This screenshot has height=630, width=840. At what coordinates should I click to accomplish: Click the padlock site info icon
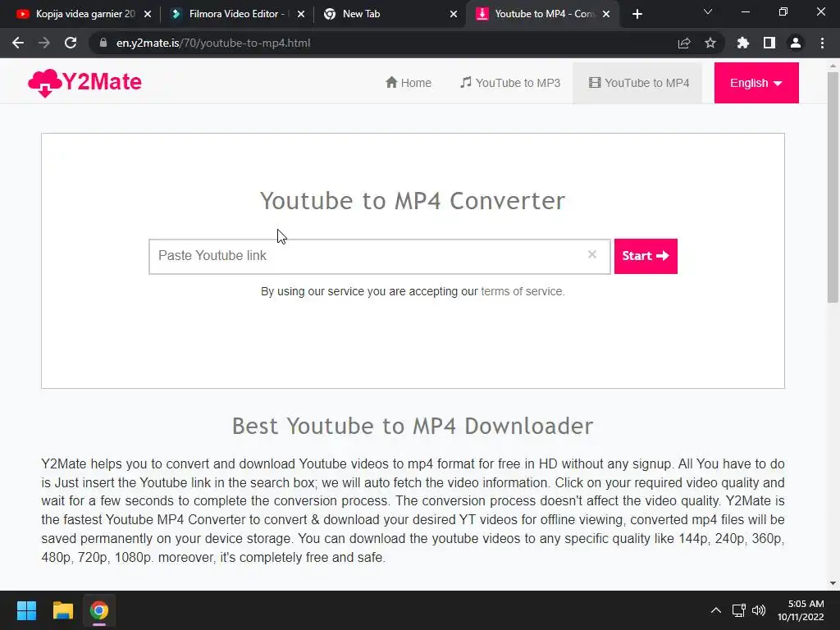click(x=103, y=43)
